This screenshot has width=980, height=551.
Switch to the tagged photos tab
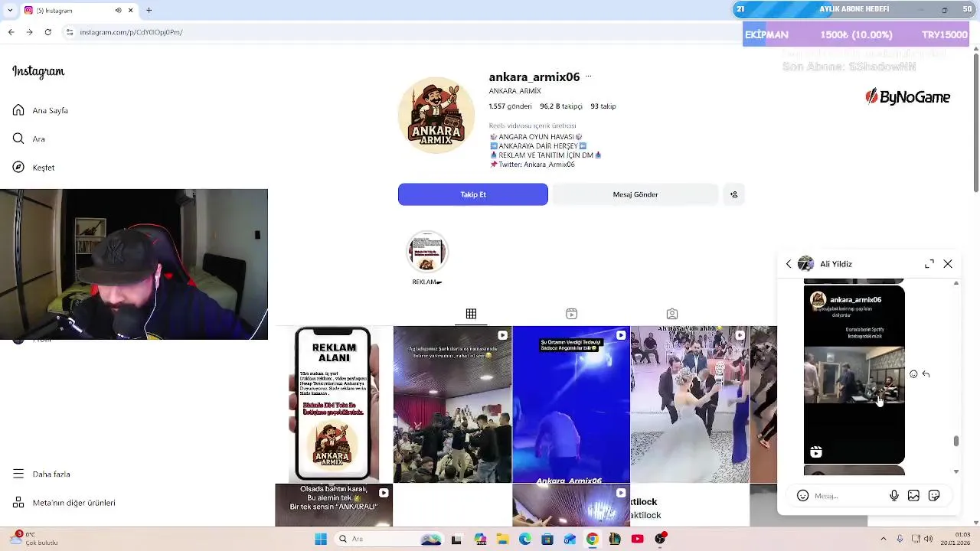[x=671, y=314]
